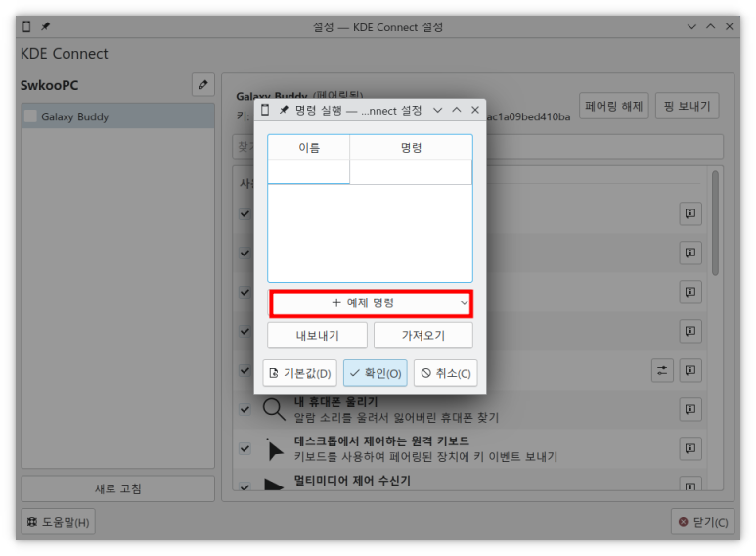Viewport: 756px width, 556px height.
Task: Click the info icon of the fourth plugin row
Action: coord(690,331)
